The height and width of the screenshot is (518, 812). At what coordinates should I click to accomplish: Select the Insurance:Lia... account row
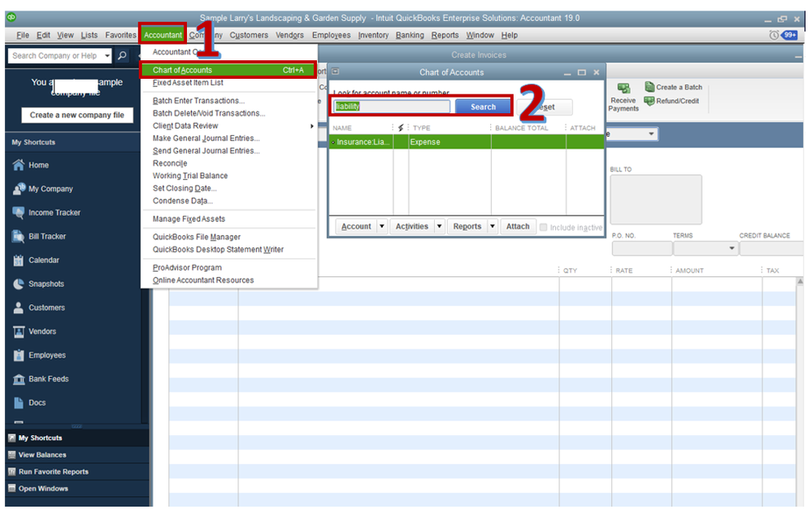coord(466,142)
